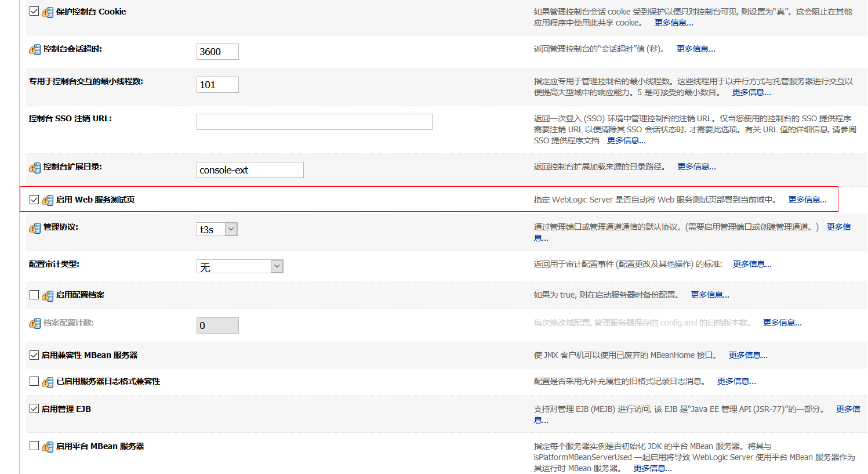
Task: Tick the 已启用服务器日志格式兼容性 checkbox
Action: (34, 381)
